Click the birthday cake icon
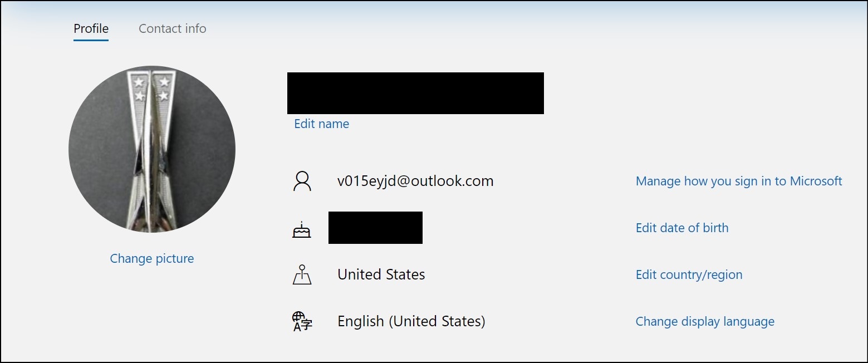868x363 pixels. [x=302, y=229]
